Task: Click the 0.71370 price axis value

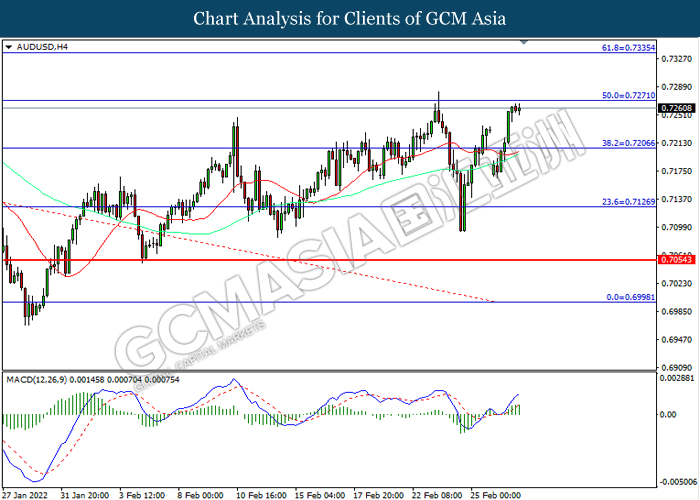Action: (x=676, y=199)
